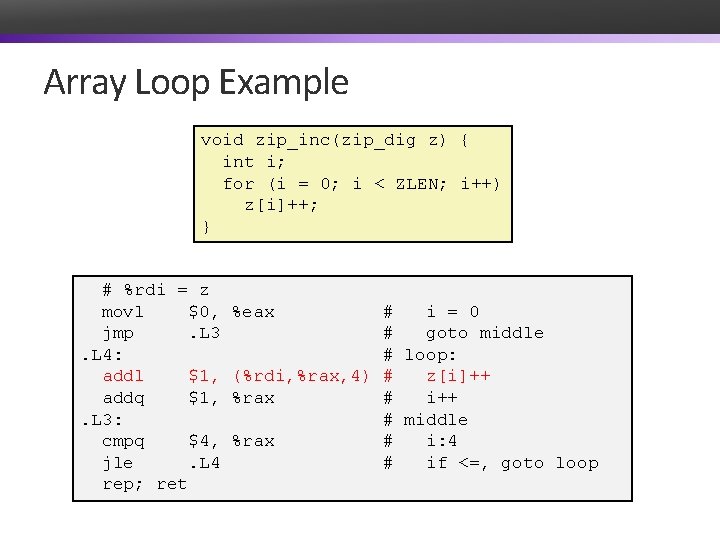This screenshot has width=720, height=540.
Task: Click the '# i++' comment
Action: pyautogui.click(x=421, y=398)
